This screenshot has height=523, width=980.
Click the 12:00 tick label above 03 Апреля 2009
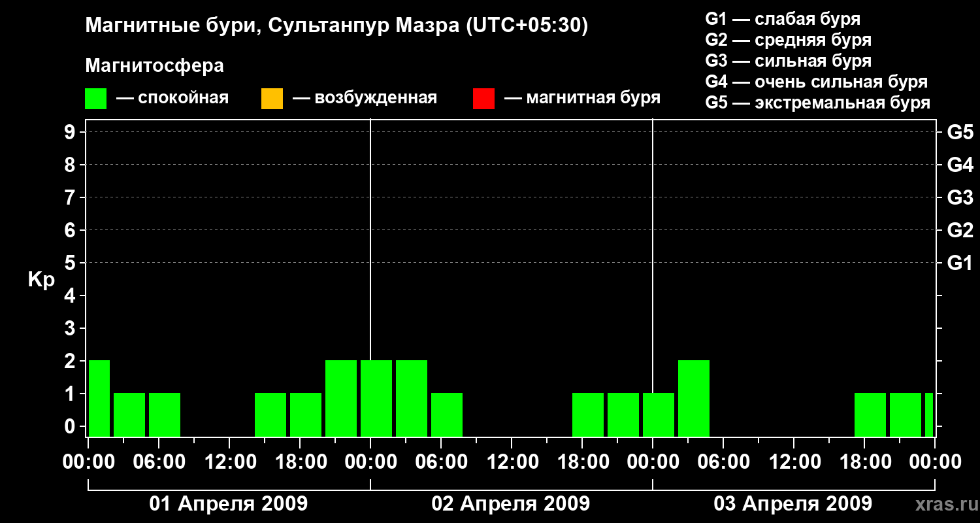coord(794,462)
